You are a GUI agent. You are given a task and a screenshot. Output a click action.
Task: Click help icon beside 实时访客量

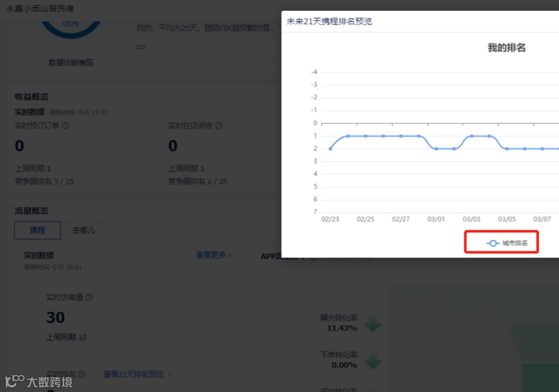pos(90,297)
